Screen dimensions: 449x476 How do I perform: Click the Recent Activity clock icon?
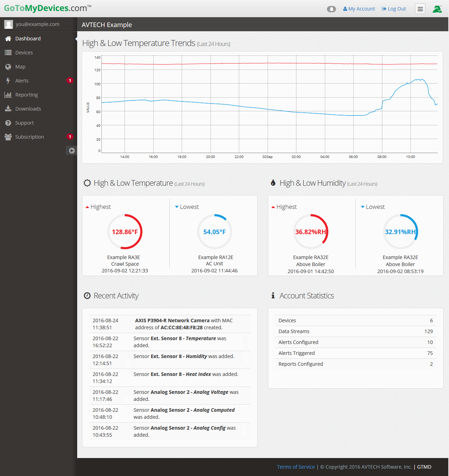[x=87, y=296]
